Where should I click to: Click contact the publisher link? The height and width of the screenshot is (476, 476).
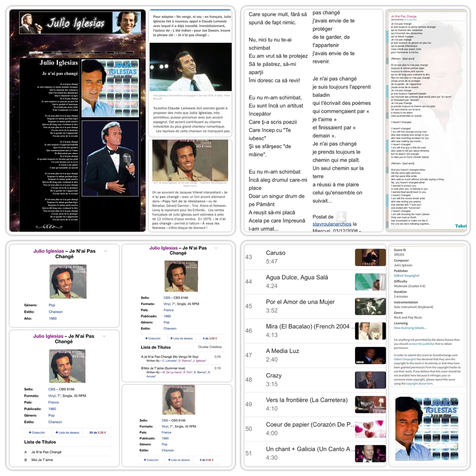click(421, 344)
